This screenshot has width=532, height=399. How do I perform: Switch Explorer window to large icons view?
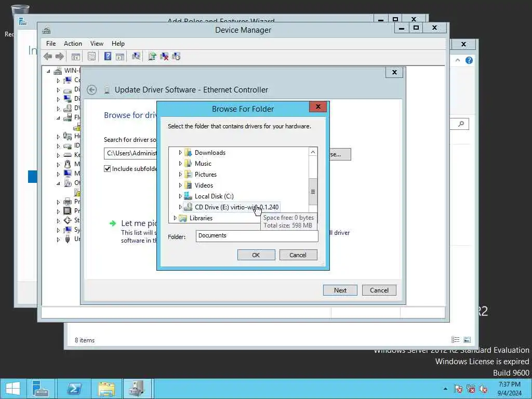(467, 339)
